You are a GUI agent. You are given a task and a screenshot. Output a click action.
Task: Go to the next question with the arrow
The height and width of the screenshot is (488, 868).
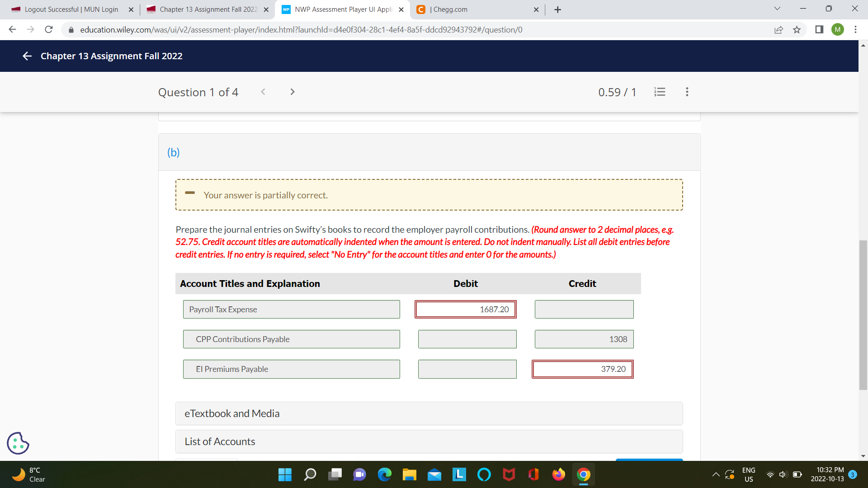(292, 92)
